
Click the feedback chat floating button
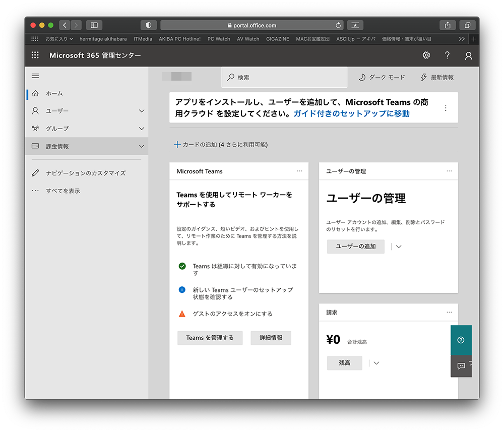[461, 366]
